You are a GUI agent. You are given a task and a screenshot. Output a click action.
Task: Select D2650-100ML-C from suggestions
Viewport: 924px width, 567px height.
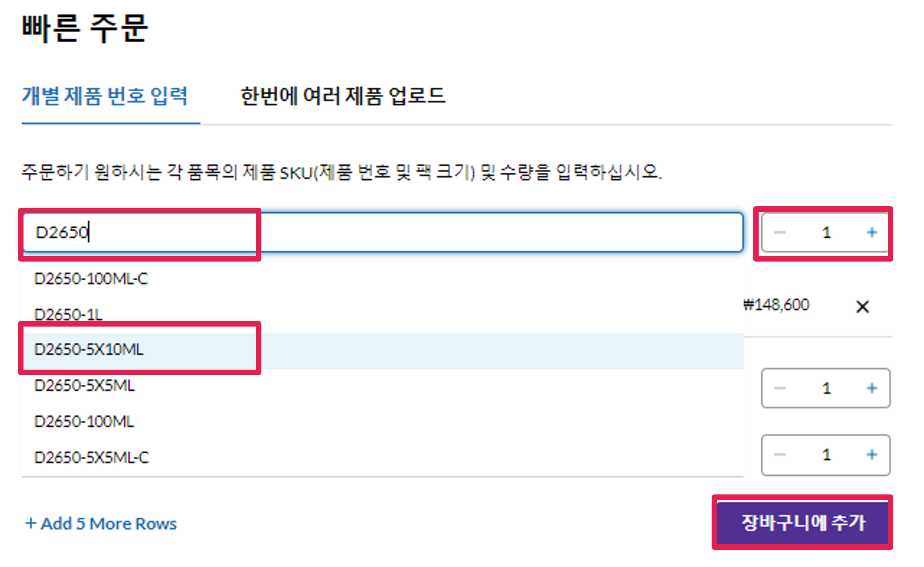click(91, 279)
